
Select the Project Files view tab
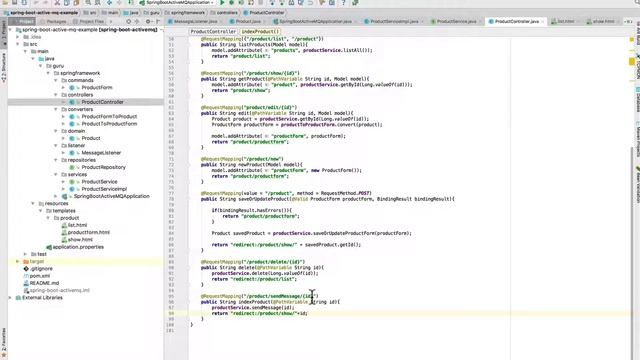pos(88,21)
